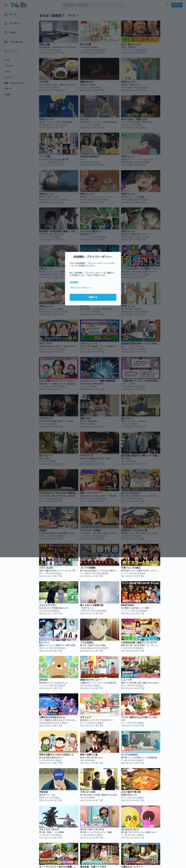
Task: Click the まもなく配信終了 section heading
Action: (52, 15)
